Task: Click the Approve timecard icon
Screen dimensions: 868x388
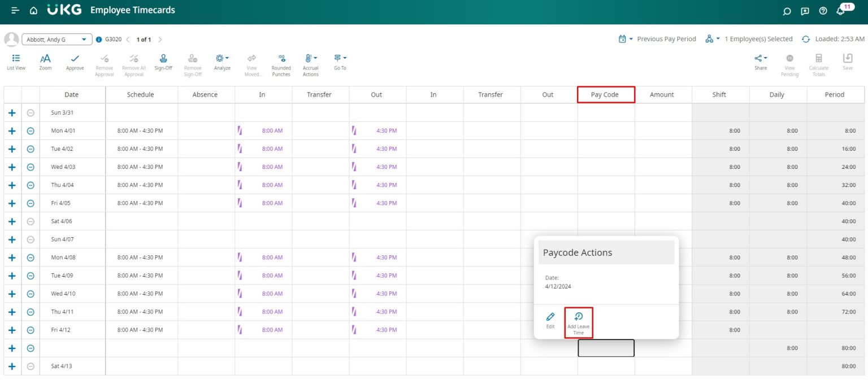Action: pyautogui.click(x=75, y=62)
